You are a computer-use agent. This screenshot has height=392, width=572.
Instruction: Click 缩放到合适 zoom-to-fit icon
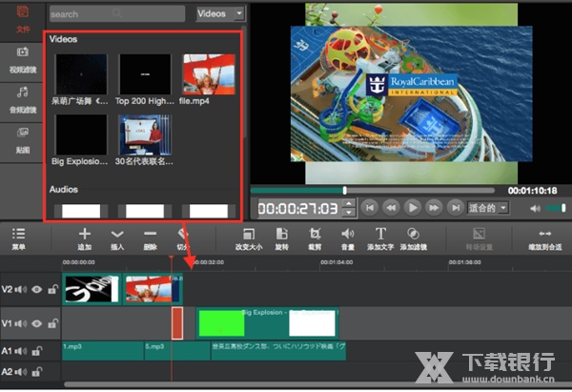(544, 235)
